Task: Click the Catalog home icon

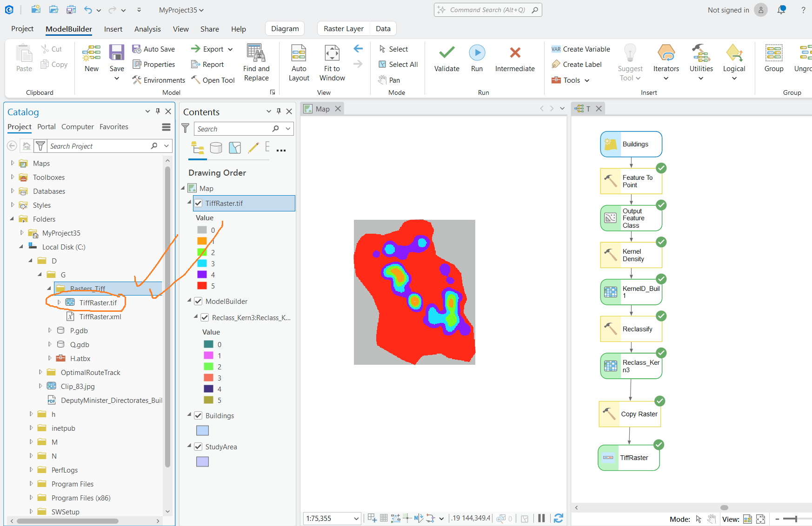Action: click(27, 146)
